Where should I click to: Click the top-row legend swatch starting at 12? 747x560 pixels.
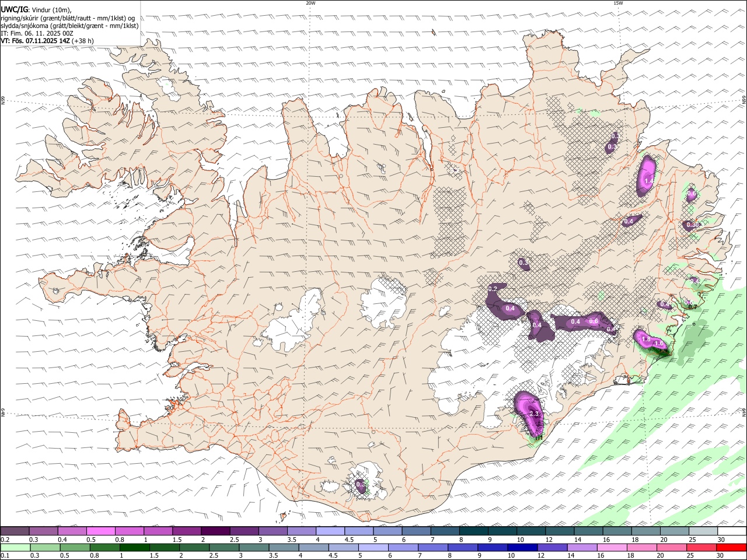click(x=560, y=531)
